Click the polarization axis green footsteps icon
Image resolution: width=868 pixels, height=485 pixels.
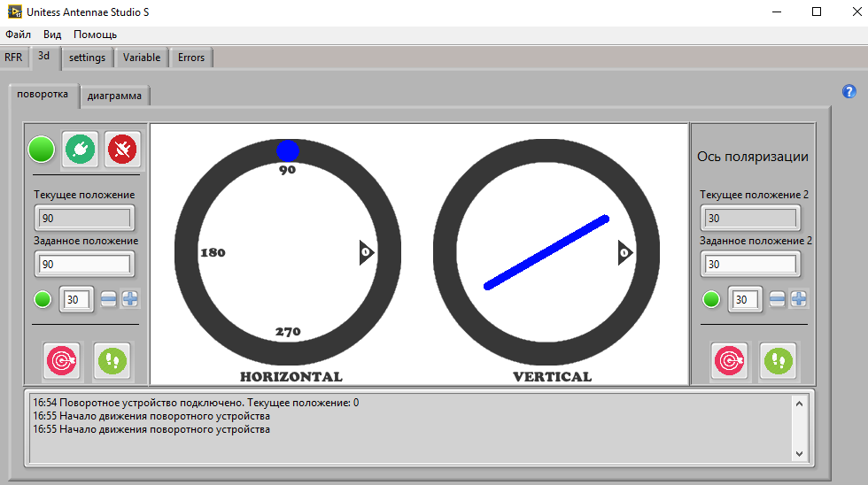[x=778, y=360]
